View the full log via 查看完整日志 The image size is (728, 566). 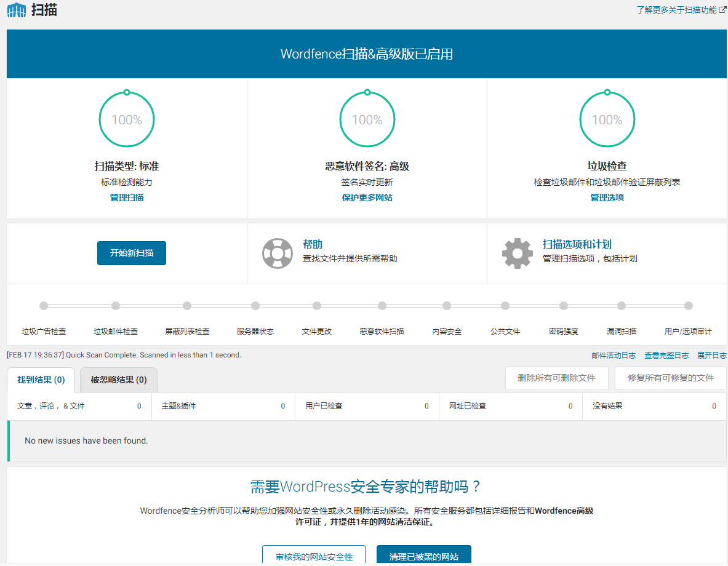[666, 355]
